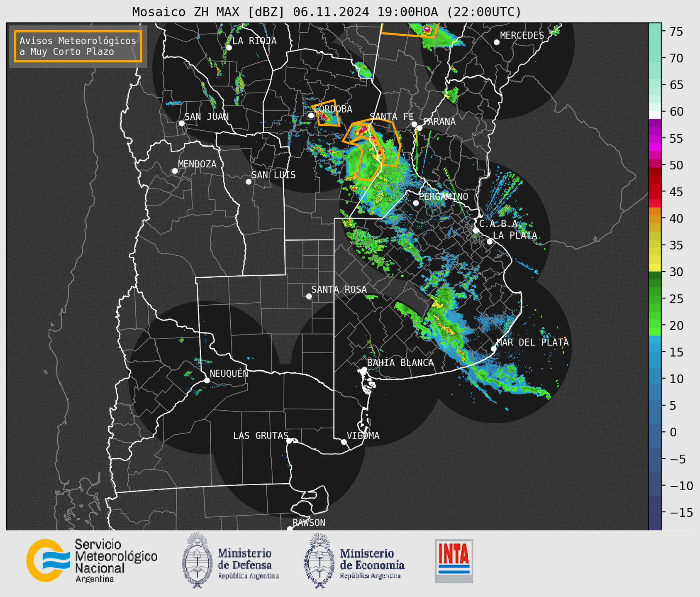Click the 0 dBZ blue band on scale

pyautogui.click(x=654, y=432)
